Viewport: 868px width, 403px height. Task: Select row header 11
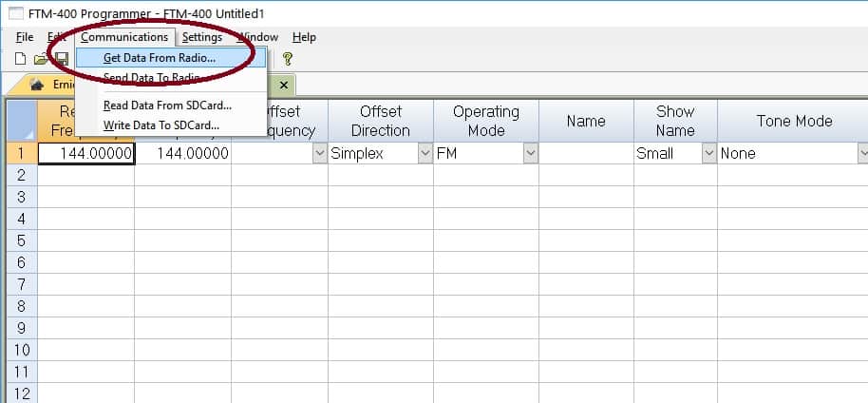click(22, 372)
